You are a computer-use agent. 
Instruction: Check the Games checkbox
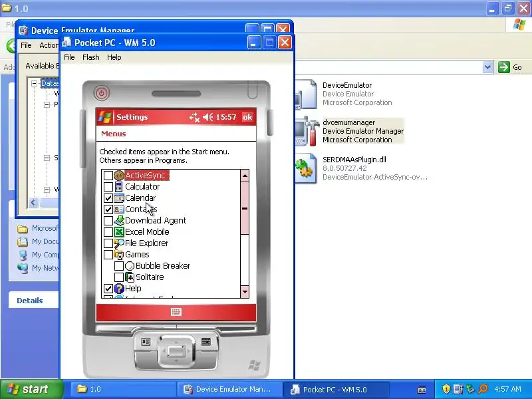pyautogui.click(x=108, y=255)
